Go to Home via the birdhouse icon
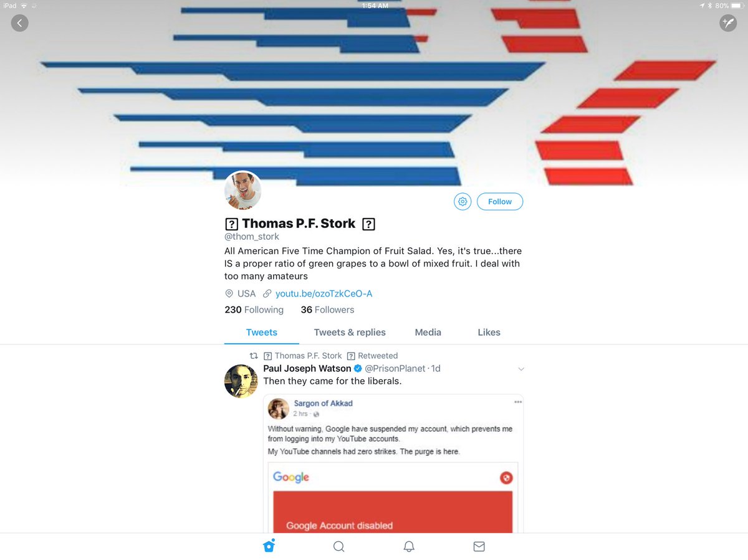 269,546
